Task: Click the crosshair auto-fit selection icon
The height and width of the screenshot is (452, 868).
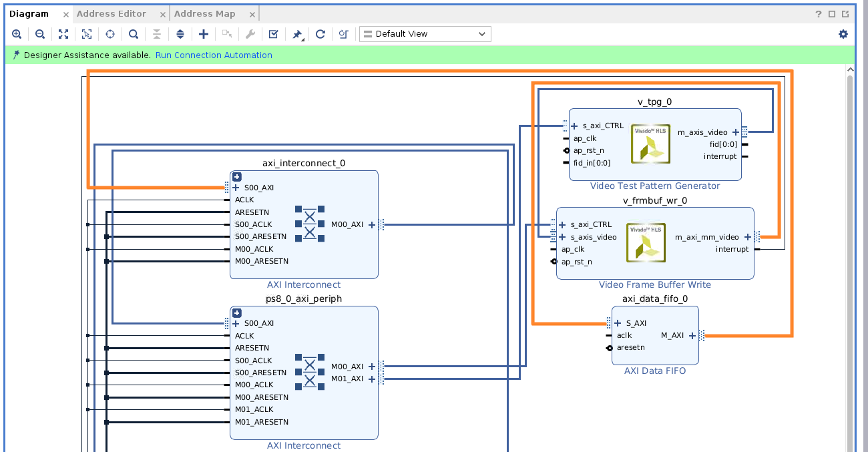Action: (x=110, y=34)
